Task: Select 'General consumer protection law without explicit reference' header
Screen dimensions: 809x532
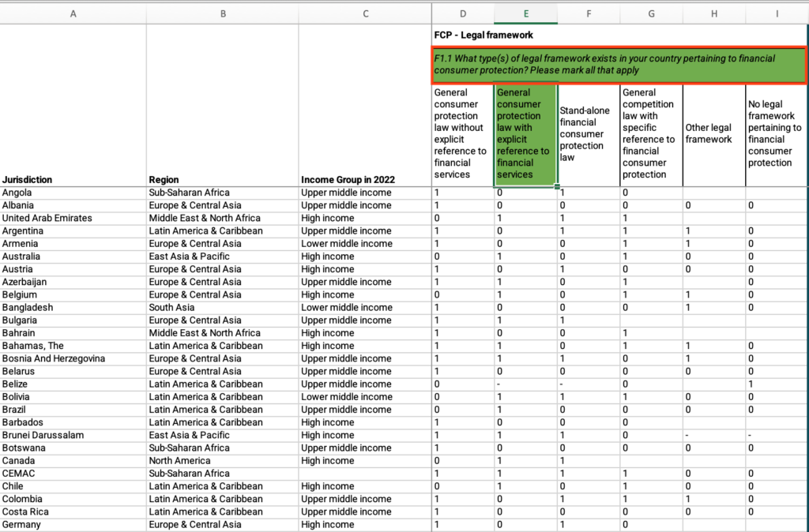Action: 463,135
